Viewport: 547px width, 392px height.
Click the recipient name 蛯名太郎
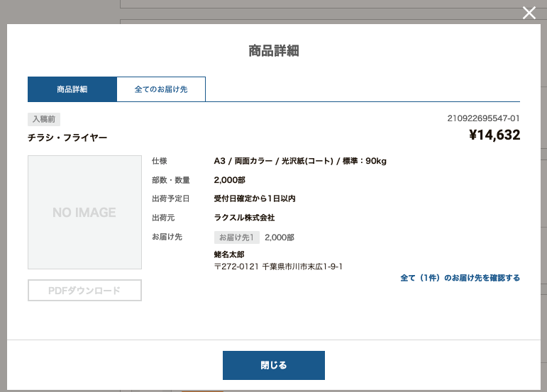point(229,254)
